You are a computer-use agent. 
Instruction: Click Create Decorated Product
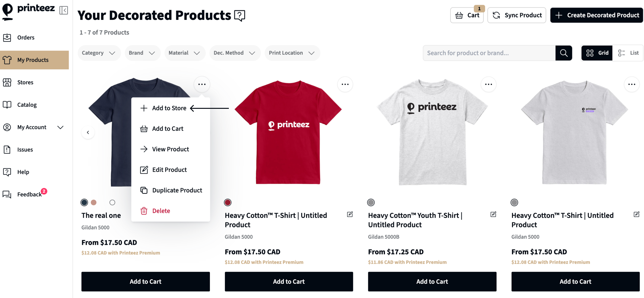click(596, 15)
